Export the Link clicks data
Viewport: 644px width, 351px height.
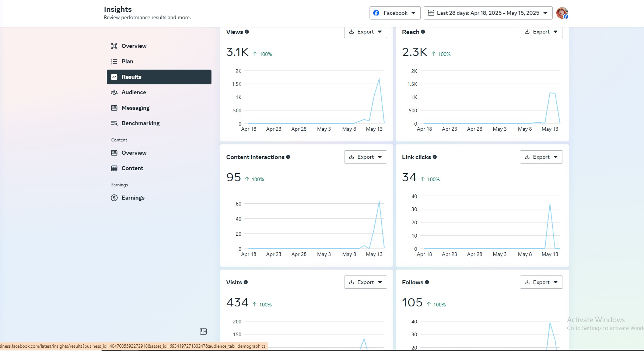pos(541,157)
